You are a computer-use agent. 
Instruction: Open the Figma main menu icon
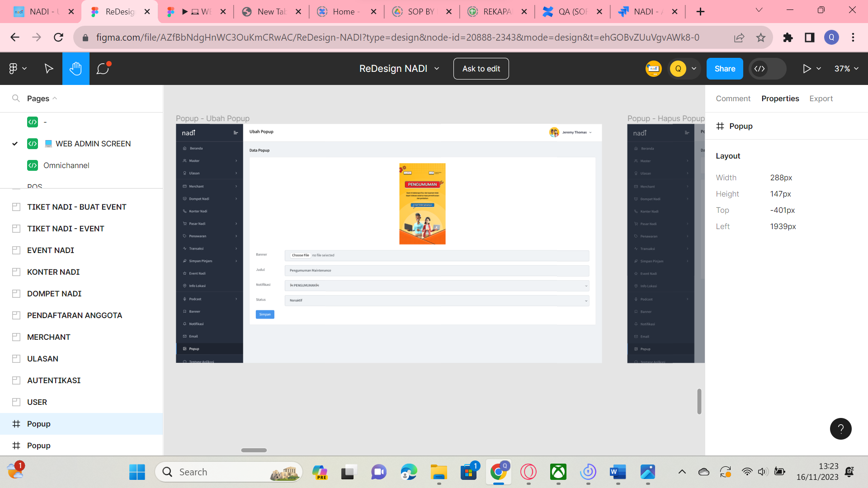(18, 69)
